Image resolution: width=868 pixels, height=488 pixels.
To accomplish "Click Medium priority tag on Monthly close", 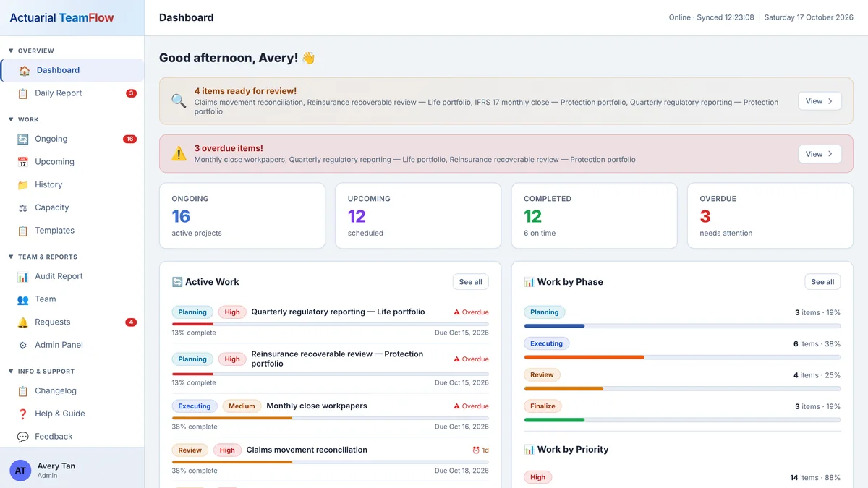I will (x=242, y=406).
